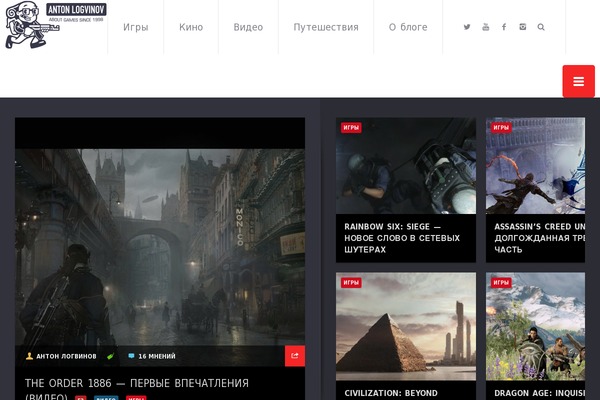
Task: Click the Игры tag on Rainbow Six thumbnail
Action: coord(351,127)
